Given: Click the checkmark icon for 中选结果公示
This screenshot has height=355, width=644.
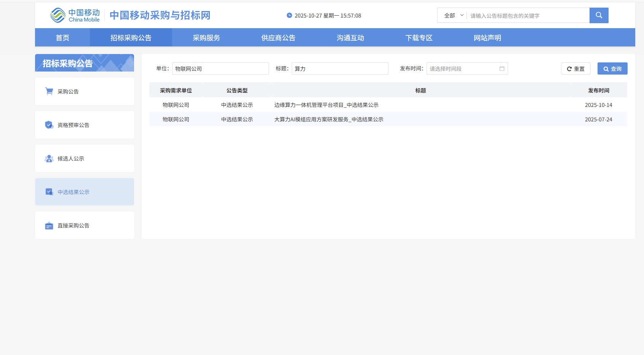Looking at the screenshot, I should coord(49,192).
